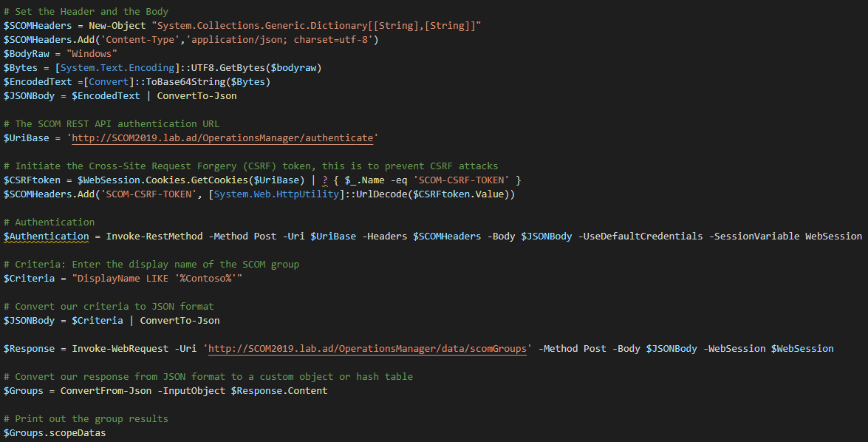The height and width of the screenshot is (442, 868).
Task: Click the comment "# Set the Header and the Body"
Action: [86, 11]
